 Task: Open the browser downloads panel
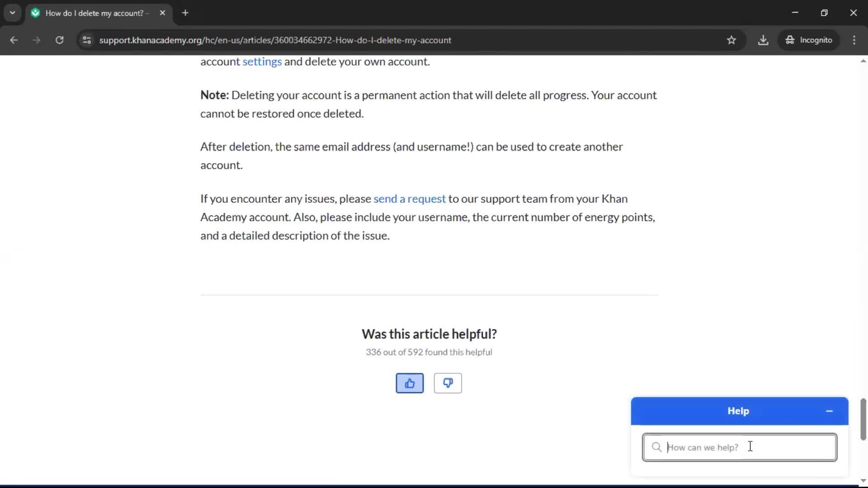763,40
